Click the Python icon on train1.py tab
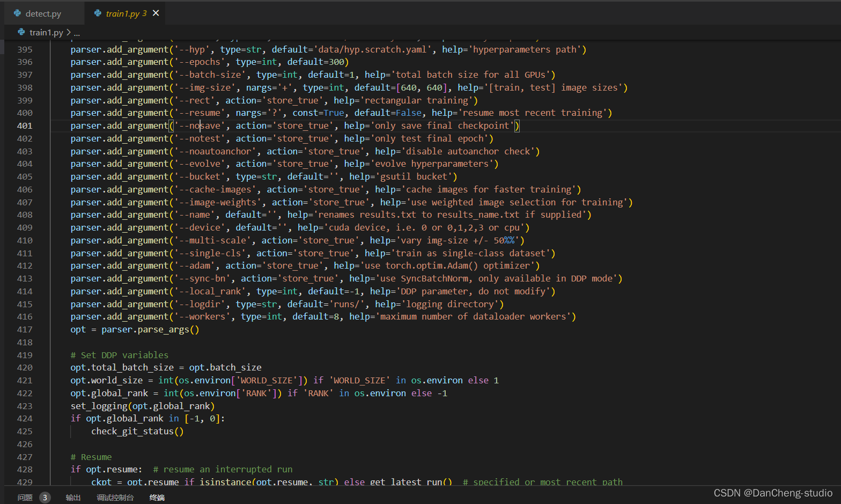 (x=98, y=13)
